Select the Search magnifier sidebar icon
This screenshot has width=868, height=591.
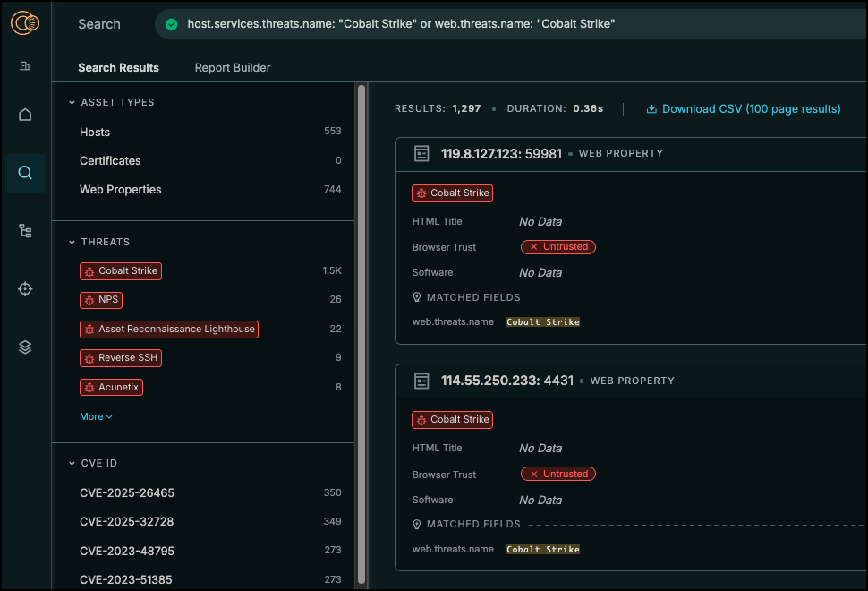(25, 173)
